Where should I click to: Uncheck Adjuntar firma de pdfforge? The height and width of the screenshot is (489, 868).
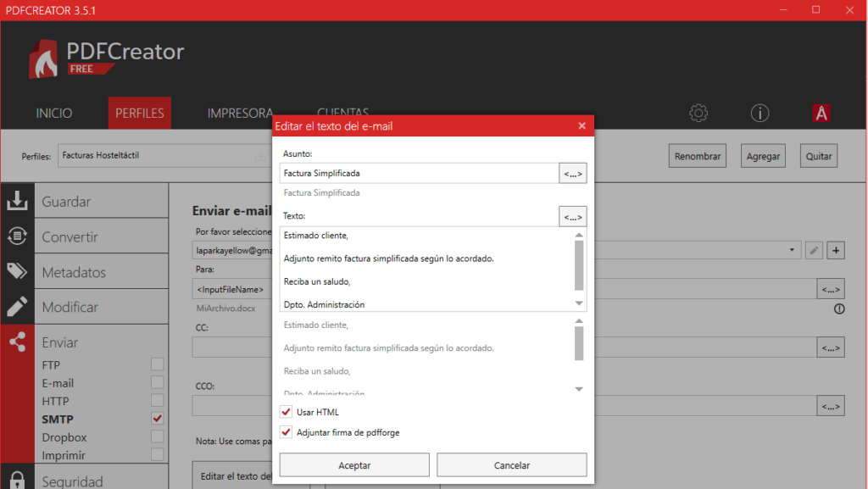click(287, 432)
